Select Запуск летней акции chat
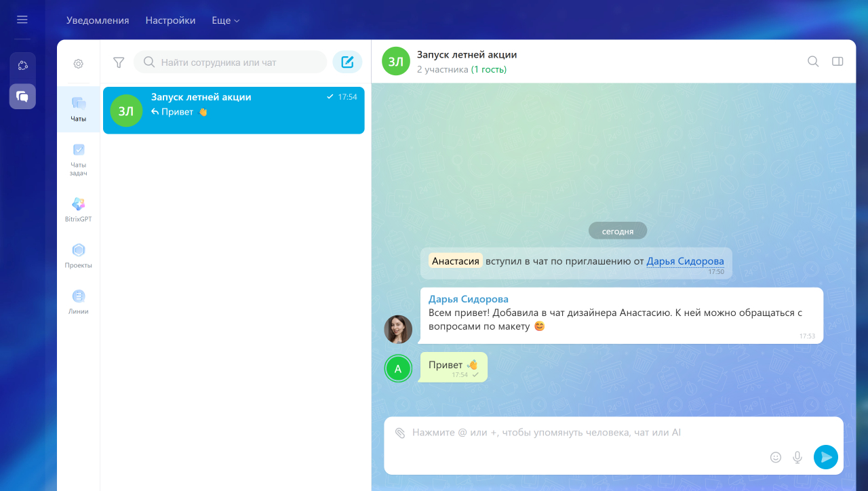 (233, 110)
